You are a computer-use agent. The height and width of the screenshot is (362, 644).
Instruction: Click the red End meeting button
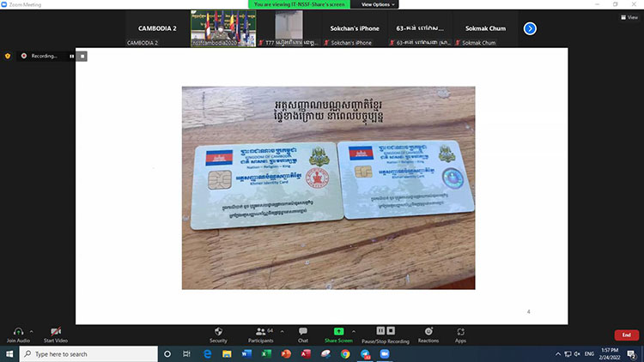tap(626, 335)
